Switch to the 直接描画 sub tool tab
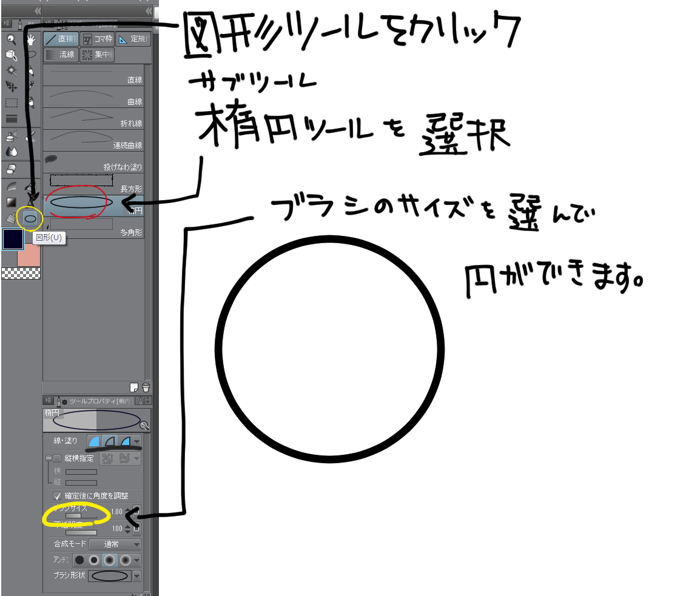The width and height of the screenshot is (700, 596). (x=61, y=39)
